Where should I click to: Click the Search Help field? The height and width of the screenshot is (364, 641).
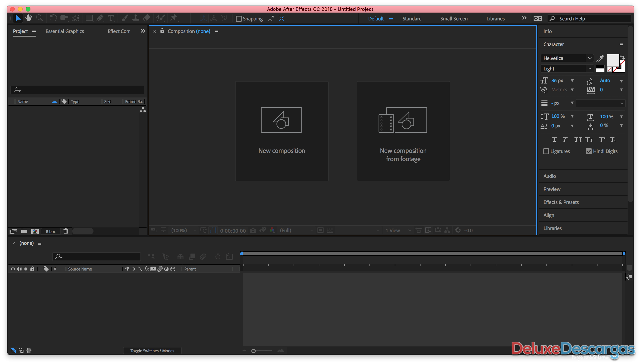point(589,19)
